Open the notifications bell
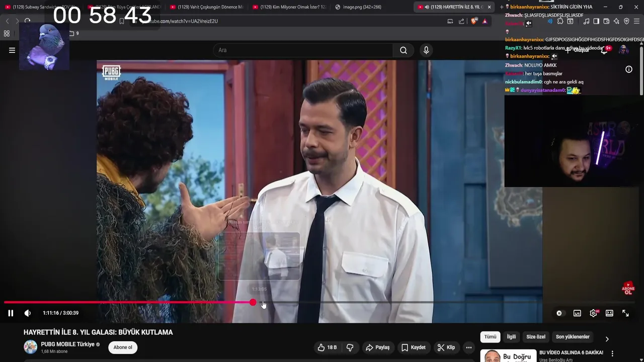The image size is (644, 362). (x=605, y=50)
